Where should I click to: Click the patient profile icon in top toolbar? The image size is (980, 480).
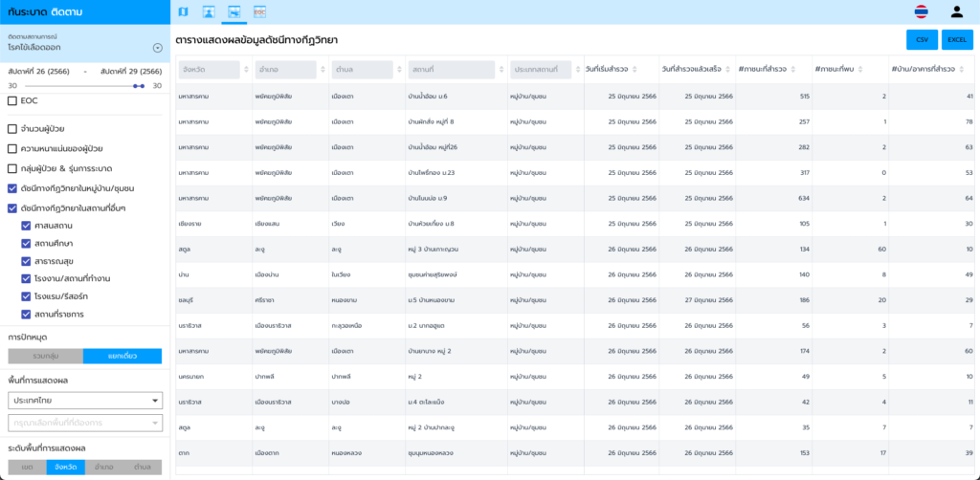[209, 11]
